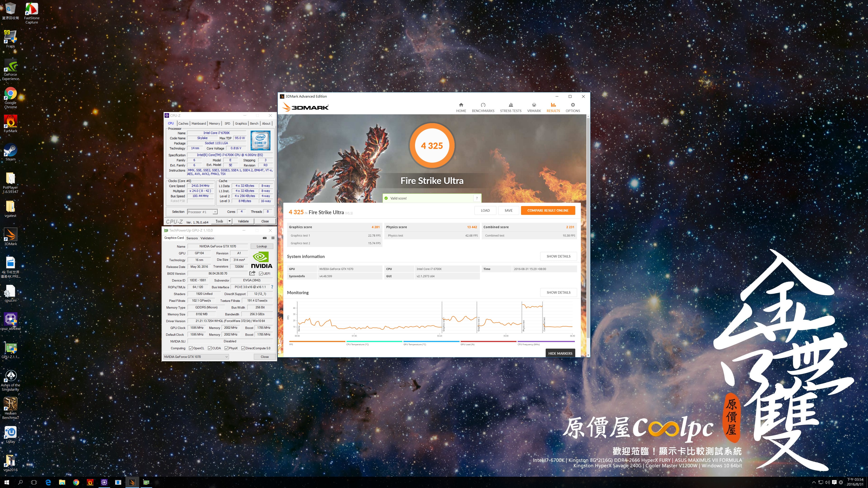
Task: Expand the CPU-Z Tools dropdown arrow
Action: coord(229,221)
